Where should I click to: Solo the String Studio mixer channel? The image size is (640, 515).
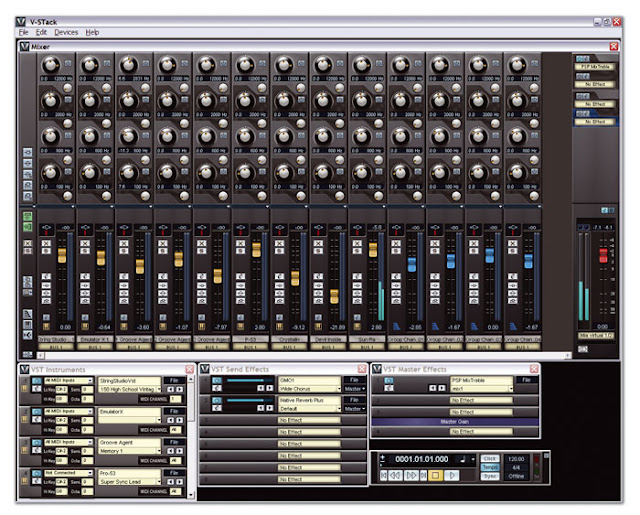[x=46, y=251]
